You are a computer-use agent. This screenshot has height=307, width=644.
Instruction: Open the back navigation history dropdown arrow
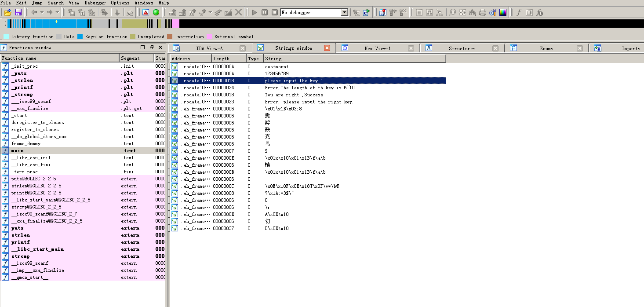pos(42,12)
